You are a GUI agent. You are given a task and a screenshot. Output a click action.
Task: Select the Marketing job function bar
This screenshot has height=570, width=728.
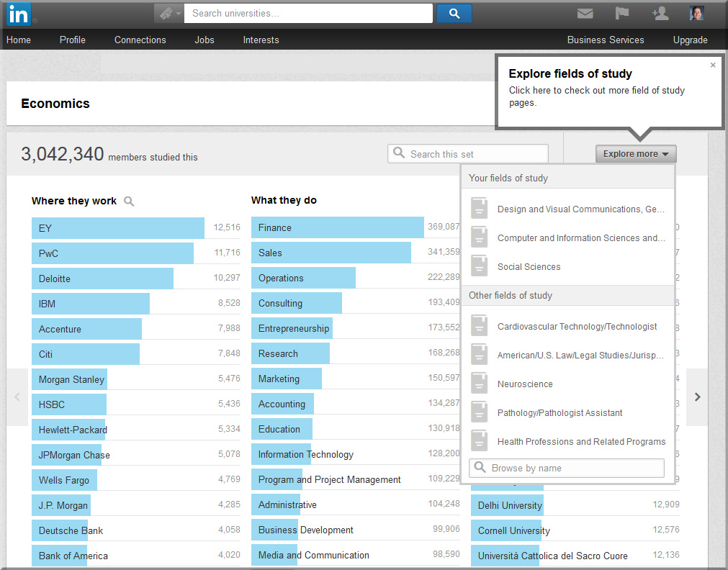pyautogui.click(x=286, y=379)
